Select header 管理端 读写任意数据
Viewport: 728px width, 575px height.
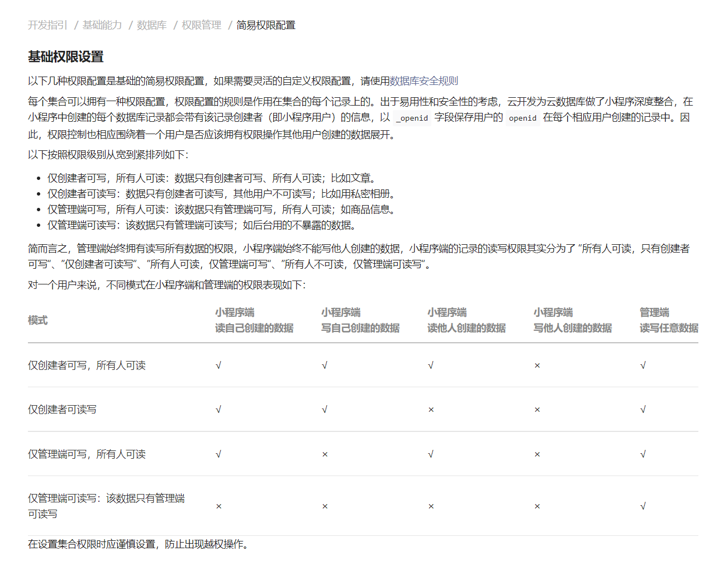tap(669, 320)
